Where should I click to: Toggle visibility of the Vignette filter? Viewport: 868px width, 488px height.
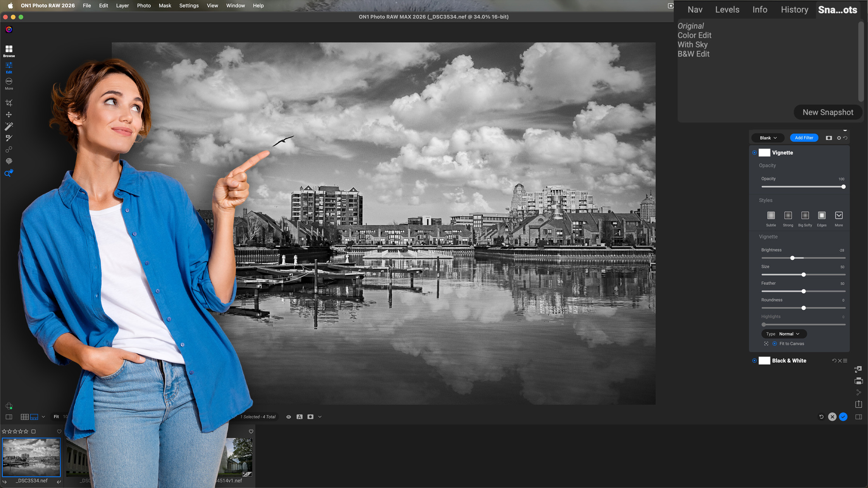(754, 152)
